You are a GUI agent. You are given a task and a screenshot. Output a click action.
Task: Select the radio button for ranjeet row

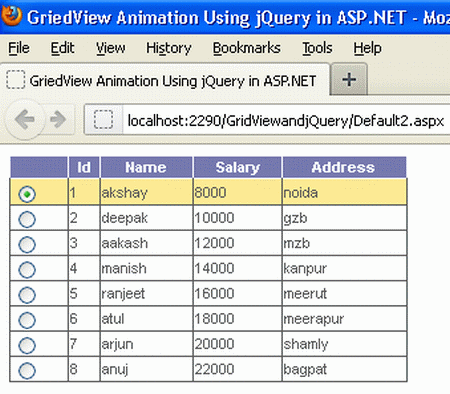[x=27, y=295]
